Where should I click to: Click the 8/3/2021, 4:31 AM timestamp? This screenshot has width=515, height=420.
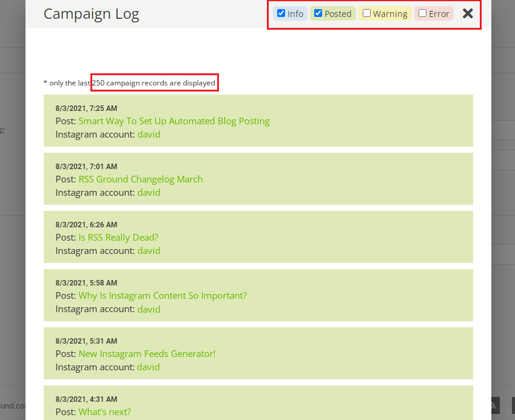[x=86, y=399]
